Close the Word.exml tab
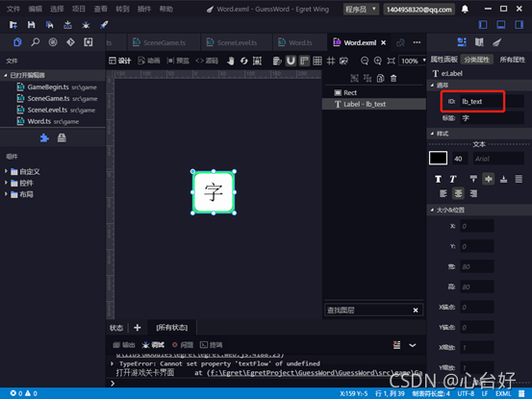The height and width of the screenshot is (399, 532). pyautogui.click(x=384, y=42)
